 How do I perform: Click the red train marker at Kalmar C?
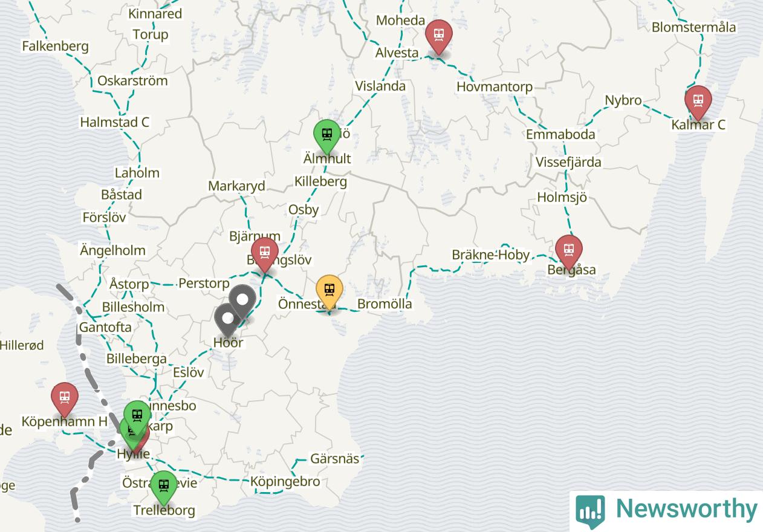[698, 103]
